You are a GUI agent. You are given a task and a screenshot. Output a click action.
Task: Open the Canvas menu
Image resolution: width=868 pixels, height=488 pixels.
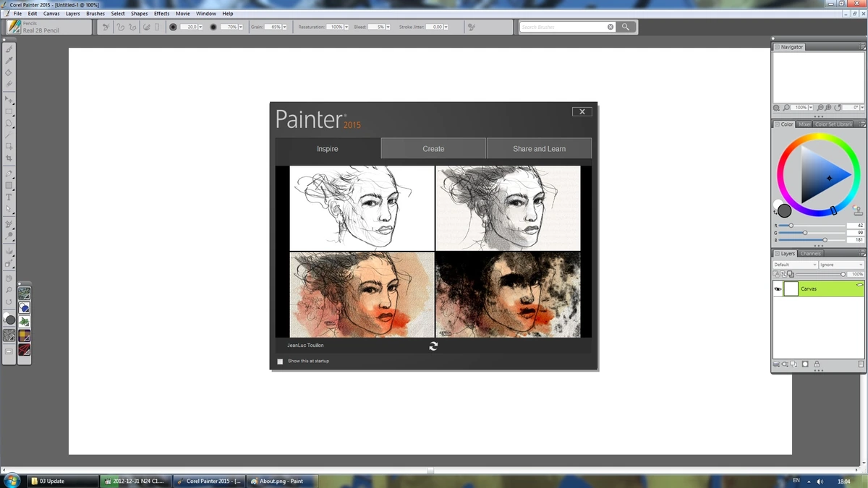click(x=51, y=14)
